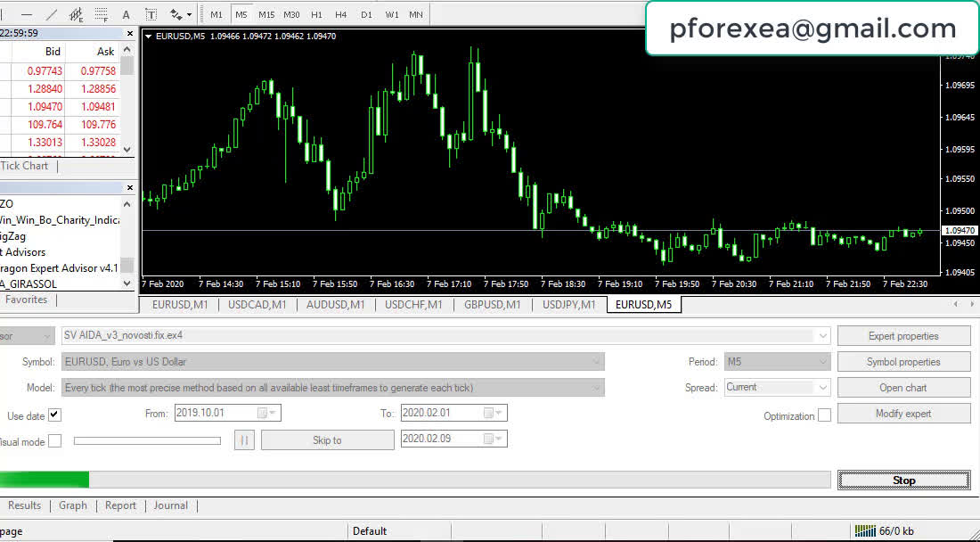The width and height of the screenshot is (980, 542).
Task: Uncheck the Use date checkbox
Action: (54, 415)
